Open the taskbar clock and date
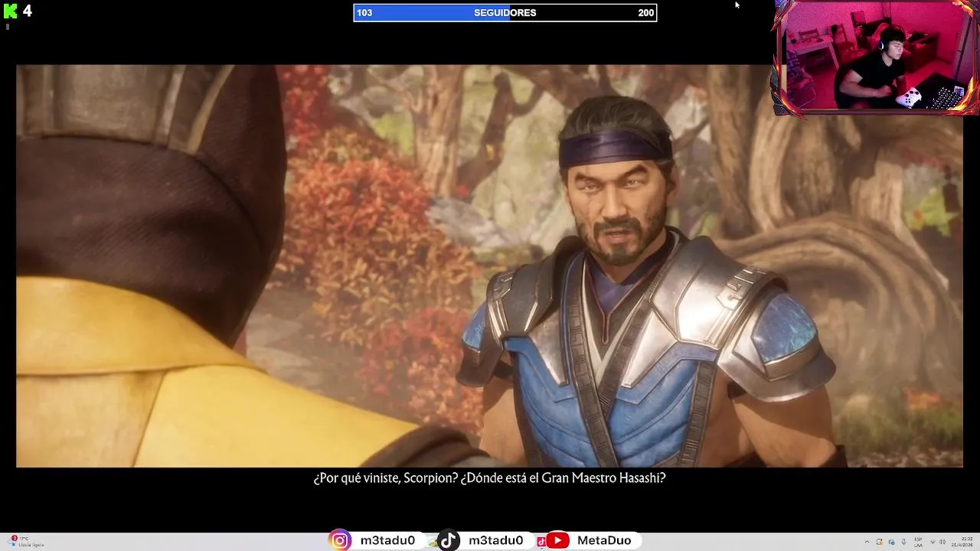980x551 pixels. (x=962, y=542)
